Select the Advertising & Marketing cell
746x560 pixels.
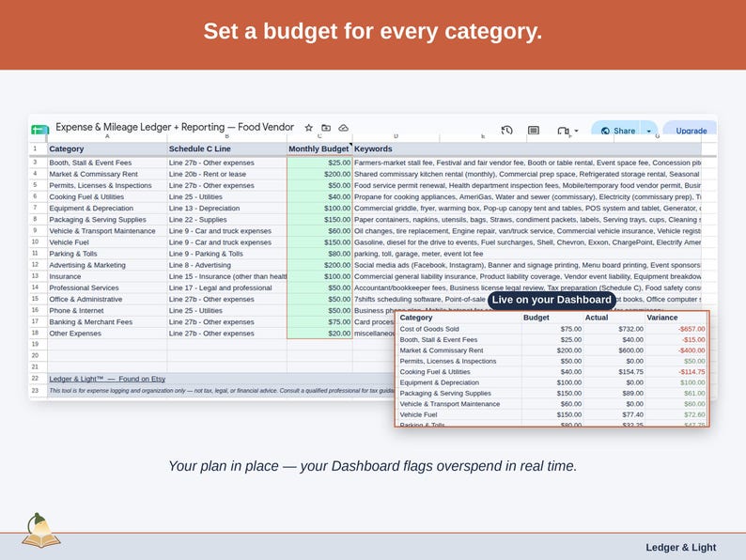107,265
